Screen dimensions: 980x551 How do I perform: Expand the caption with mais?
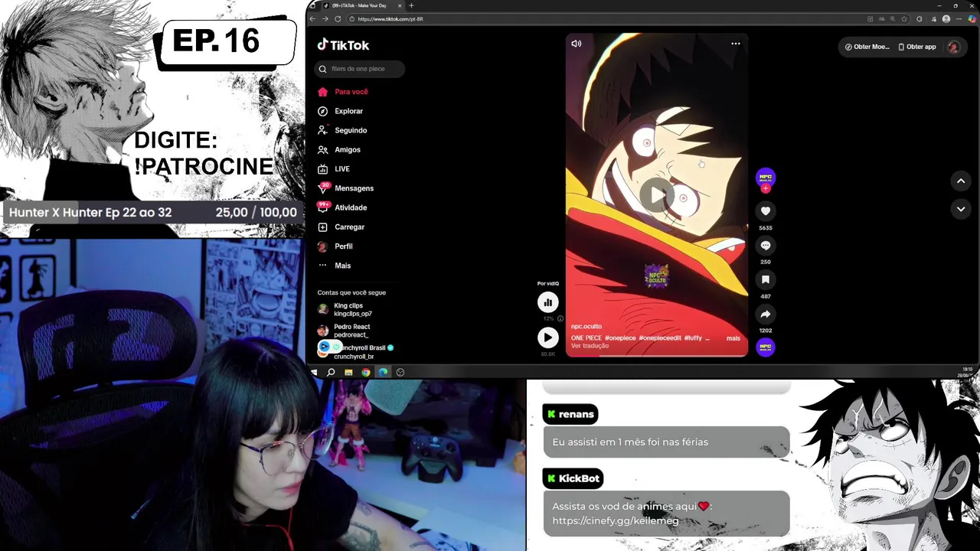(733, 338)
